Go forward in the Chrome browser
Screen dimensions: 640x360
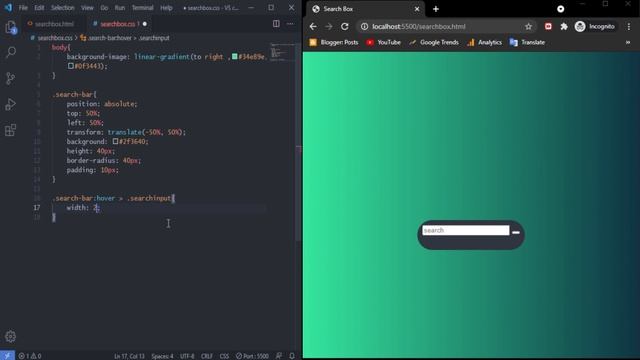[x=329, y=27]
